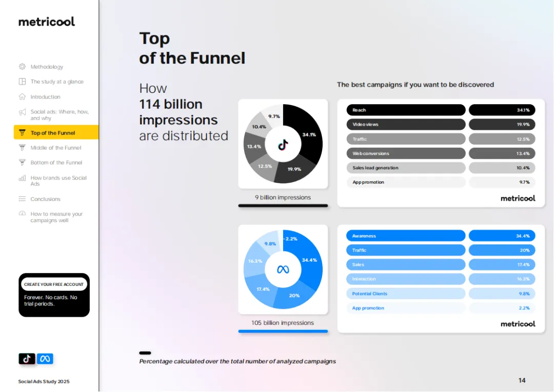This screenshot has width=554, height=392.
Task: Click the Forever. No cards. No trial periods text
Action: pos(50,301)
